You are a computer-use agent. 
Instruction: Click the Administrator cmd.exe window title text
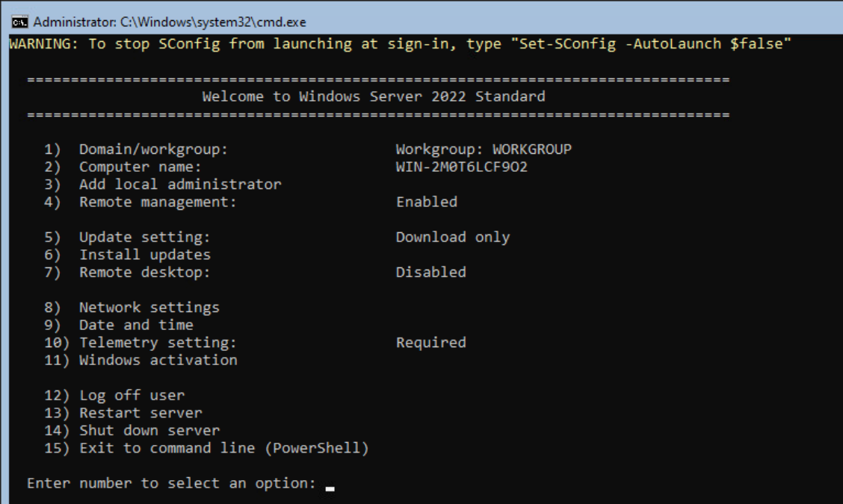(170, 22)
